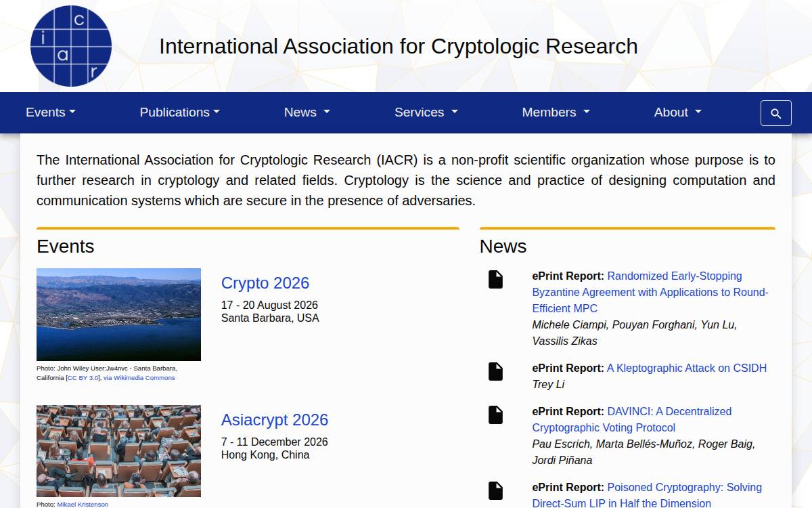Click the date 7 - 11 December 2026
812x508 pixels.
275,442
